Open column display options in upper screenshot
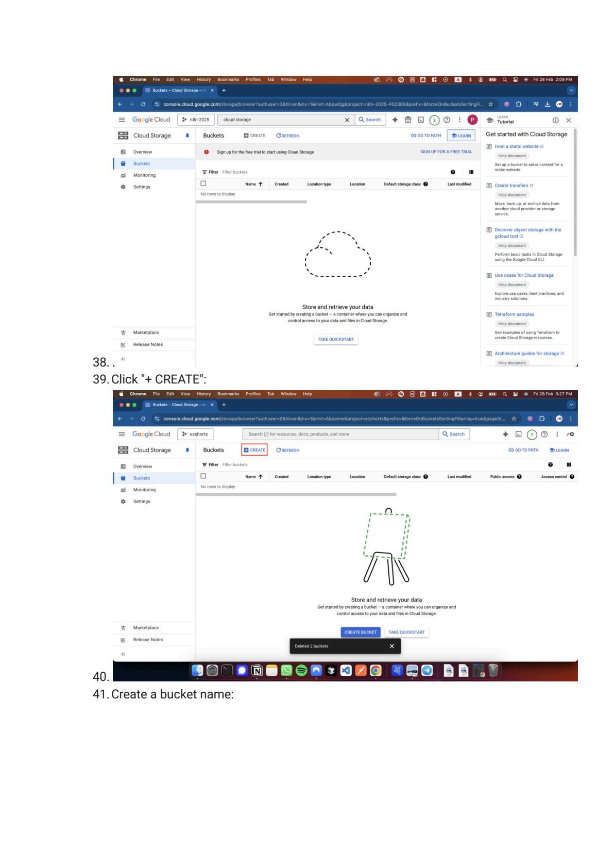The height and width of the screenshot is (868, 614). pos(471,172)
